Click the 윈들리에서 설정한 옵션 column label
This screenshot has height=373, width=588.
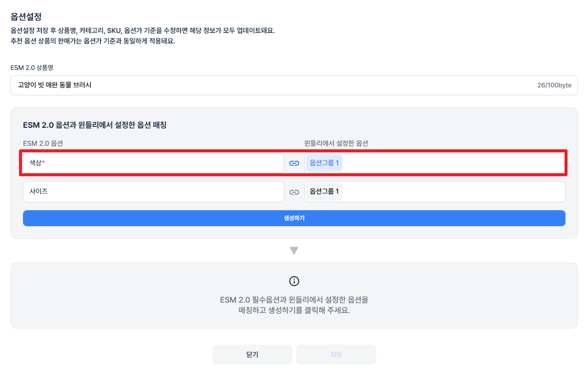[x=336, y=143]
